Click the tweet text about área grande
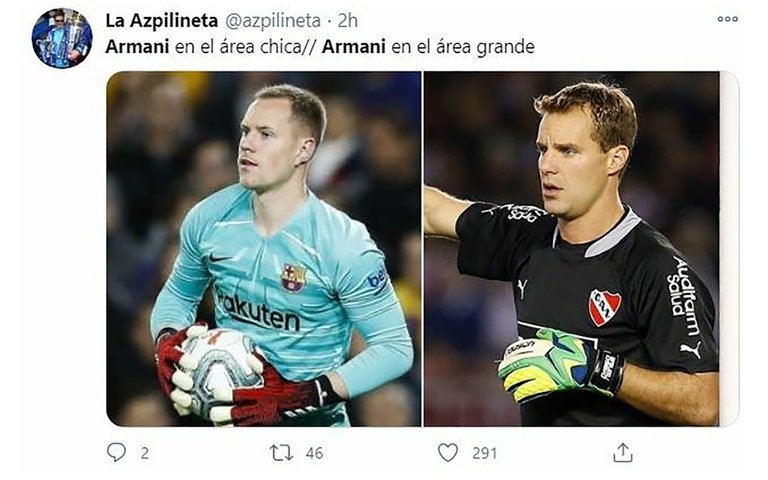 point(320,47)
